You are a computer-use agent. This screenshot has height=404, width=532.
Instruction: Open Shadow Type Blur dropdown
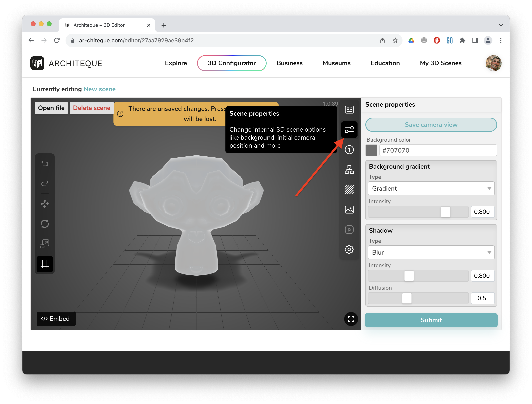click(x=431, y=252)
